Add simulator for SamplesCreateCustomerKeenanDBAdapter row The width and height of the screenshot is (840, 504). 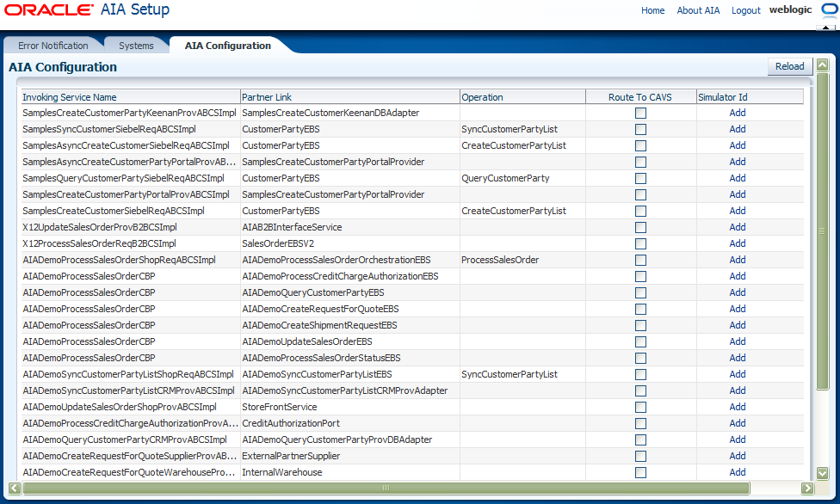pyautogui.click(x=737, y=113)
